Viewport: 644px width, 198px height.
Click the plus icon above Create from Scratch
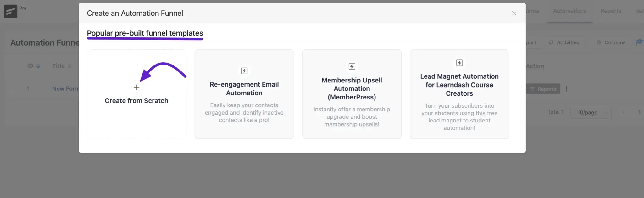coord(136,88)
